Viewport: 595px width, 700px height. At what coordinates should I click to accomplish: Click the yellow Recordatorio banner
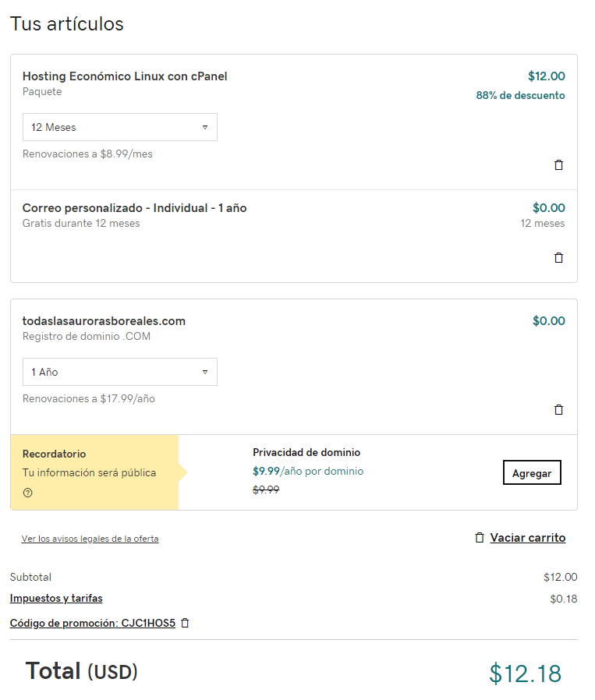coord(94,472)
